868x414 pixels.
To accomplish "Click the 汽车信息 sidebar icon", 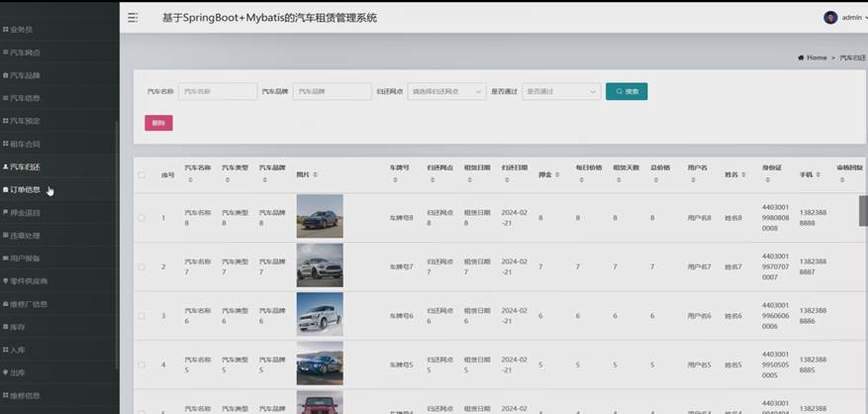I will (6, 98).
